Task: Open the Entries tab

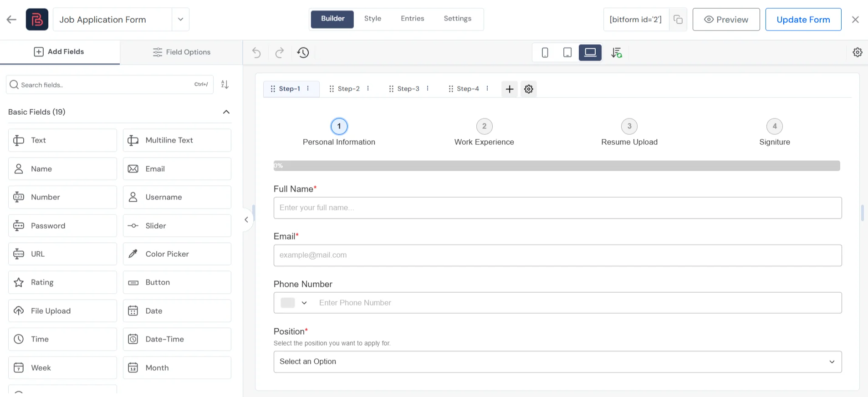Action: point(413,19)
